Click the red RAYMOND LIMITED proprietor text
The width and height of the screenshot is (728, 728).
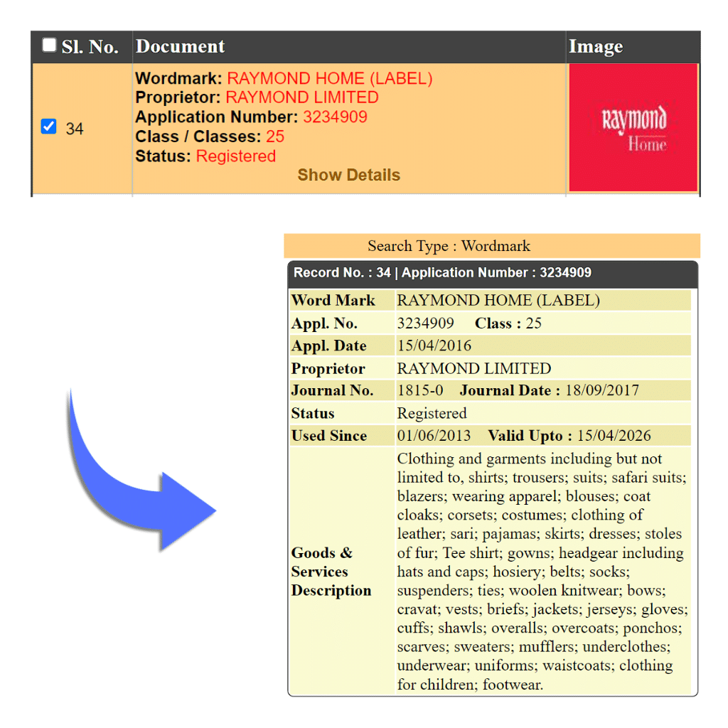302,97
